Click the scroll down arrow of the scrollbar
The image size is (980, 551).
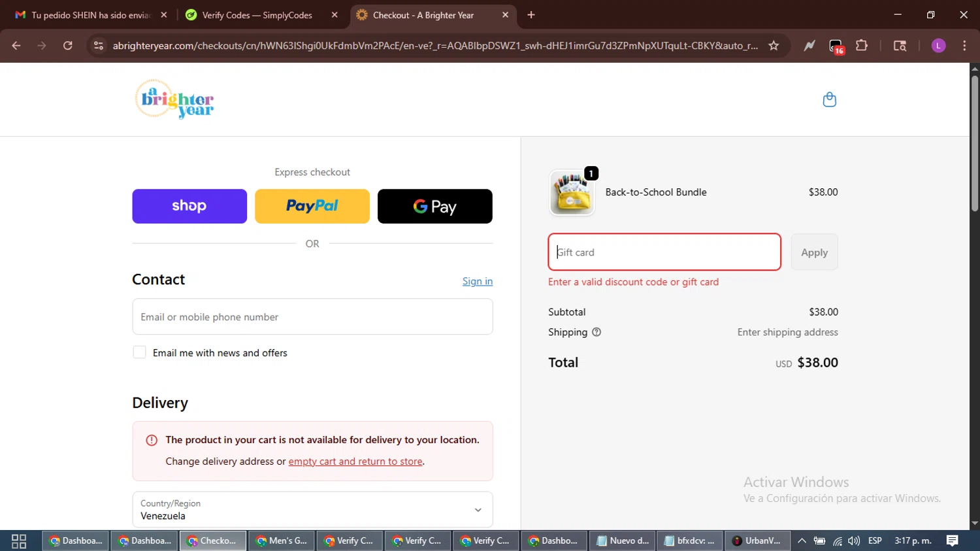click(x=975, y=524)
